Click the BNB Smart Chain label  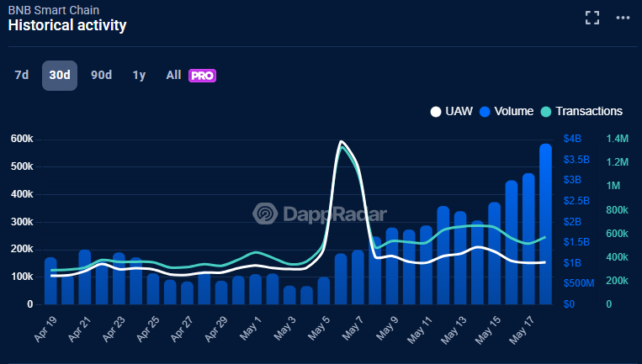click(x=48, y=9)
